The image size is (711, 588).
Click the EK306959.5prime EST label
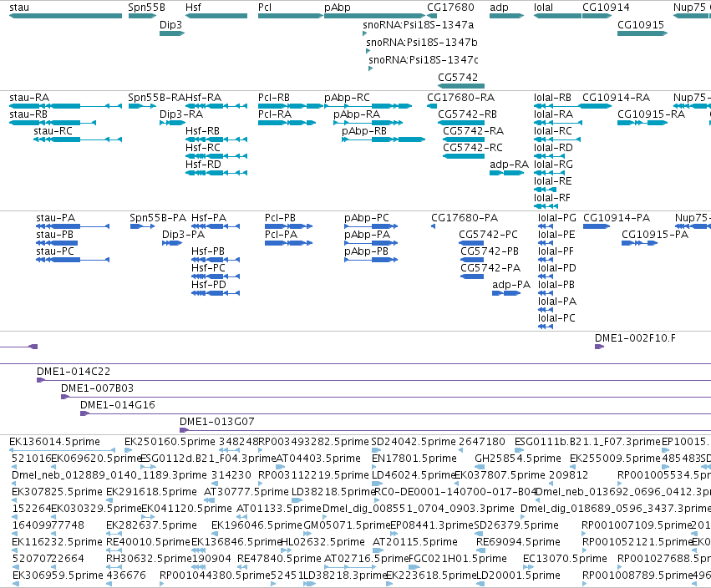coord(58,575)
